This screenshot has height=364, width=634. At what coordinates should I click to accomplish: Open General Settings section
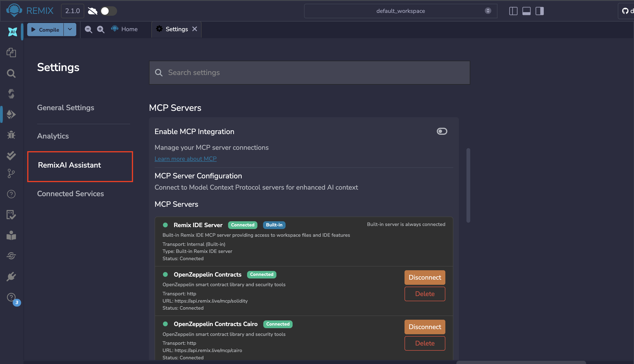tap(65, 108)
